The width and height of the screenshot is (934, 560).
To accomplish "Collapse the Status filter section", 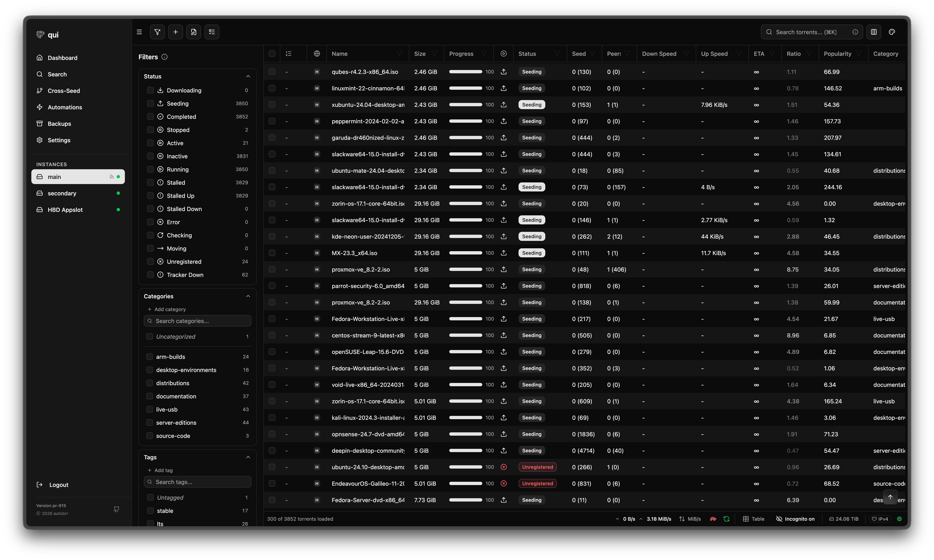I will pos(248,76).
